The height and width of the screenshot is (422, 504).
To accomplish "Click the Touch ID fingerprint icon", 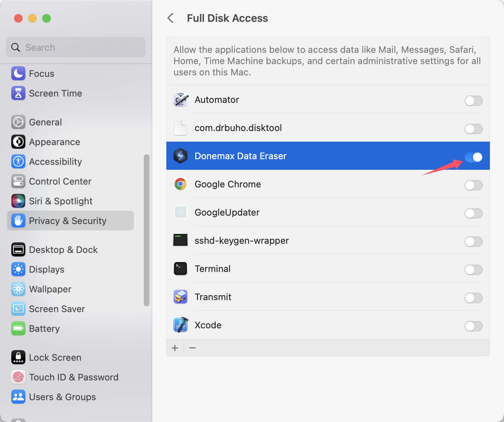I will (x=18, y=377).
